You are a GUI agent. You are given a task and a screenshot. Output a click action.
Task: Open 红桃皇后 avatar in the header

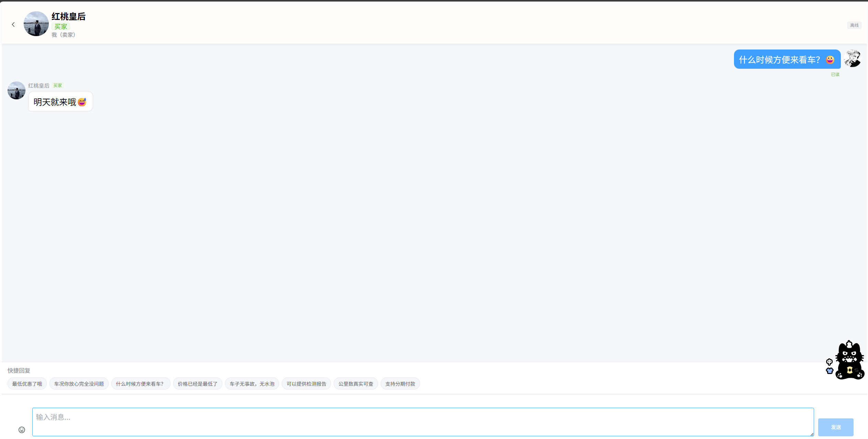click(x=36, y=24)
